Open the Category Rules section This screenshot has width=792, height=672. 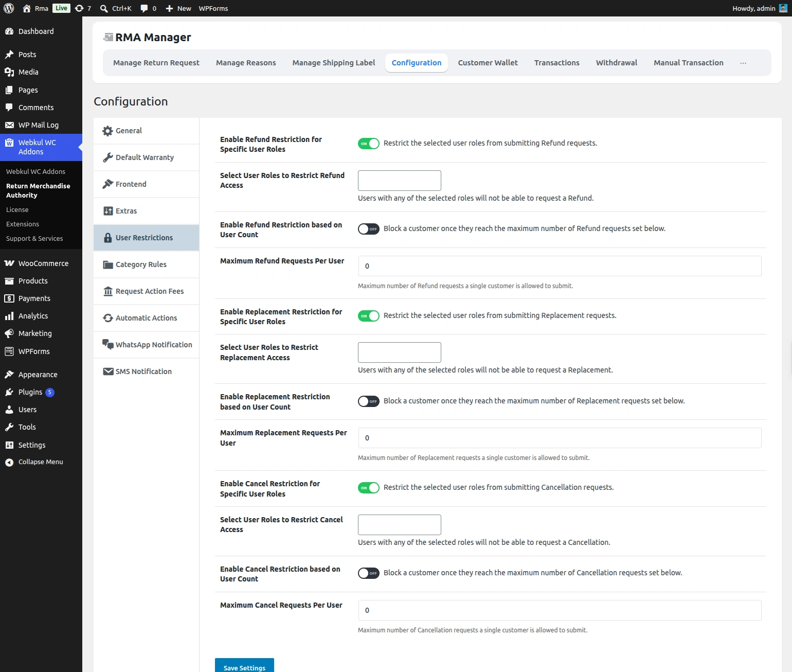[x=146, y=264]
